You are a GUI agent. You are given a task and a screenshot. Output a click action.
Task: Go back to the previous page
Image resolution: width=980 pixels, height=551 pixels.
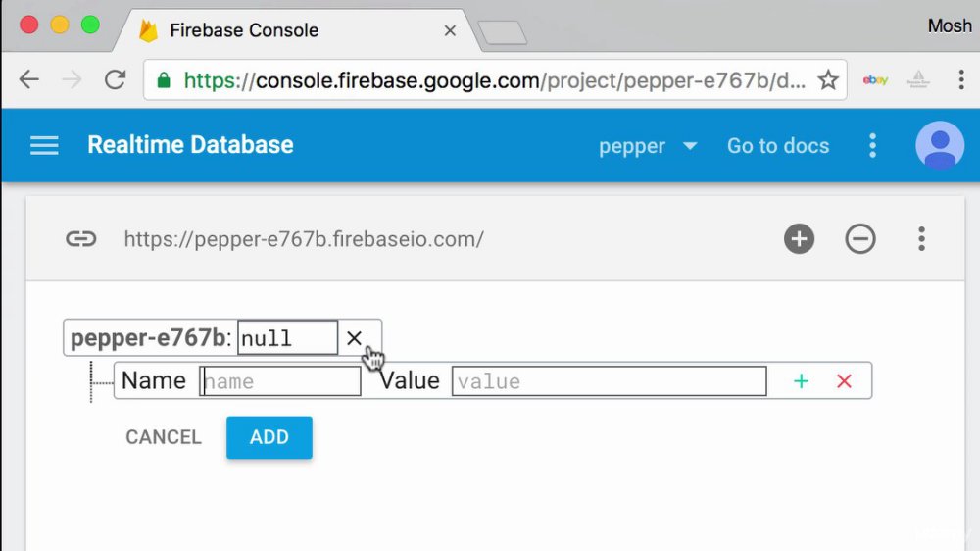[29, 79]
